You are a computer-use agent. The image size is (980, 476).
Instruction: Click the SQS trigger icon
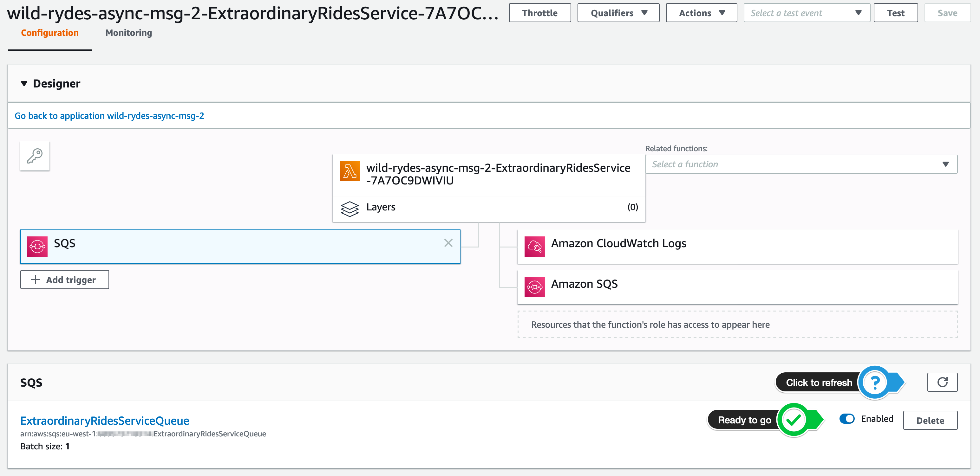coord(37,246)
